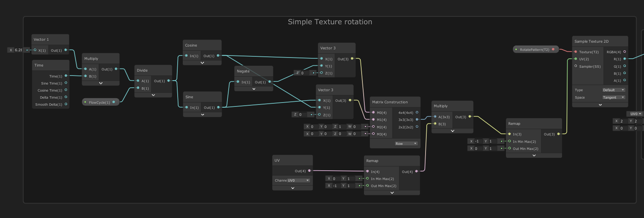Image resolution: width=644 pixels, height=218 pixels.
Task: Click Y field of lower Remap In Min Max
Action: tap(351, 178)
